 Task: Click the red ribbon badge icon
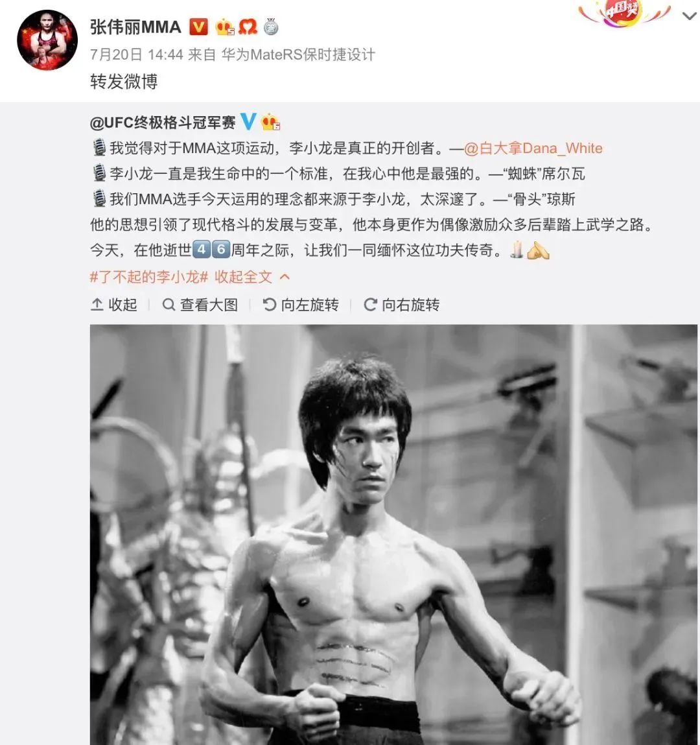(x=248, y=27)
